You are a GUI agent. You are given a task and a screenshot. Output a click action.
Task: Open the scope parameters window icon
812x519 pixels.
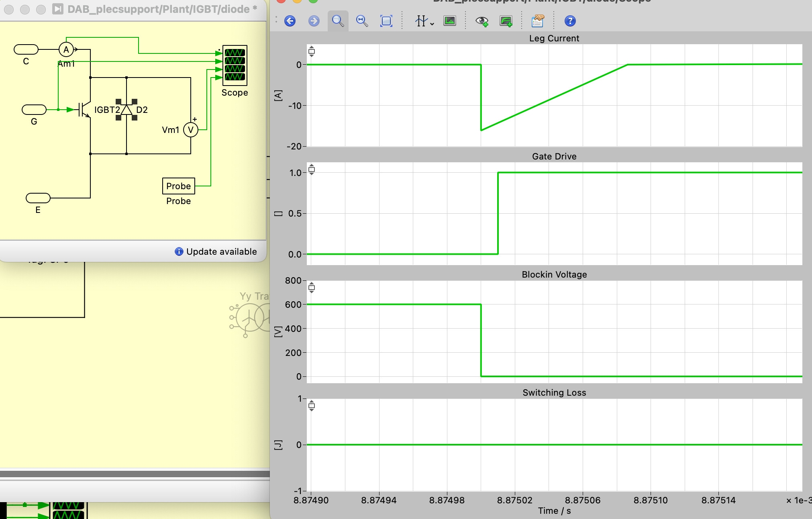tap(537, 21)
